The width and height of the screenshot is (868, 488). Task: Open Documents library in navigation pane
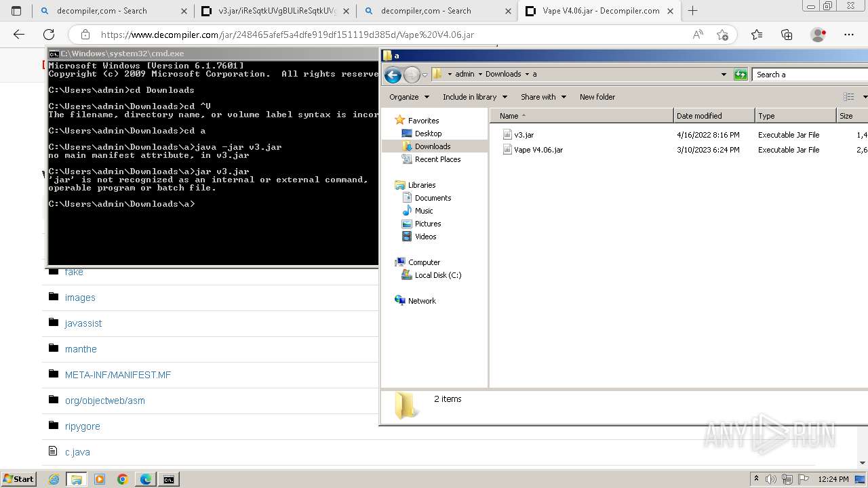(x=433, y=198)
